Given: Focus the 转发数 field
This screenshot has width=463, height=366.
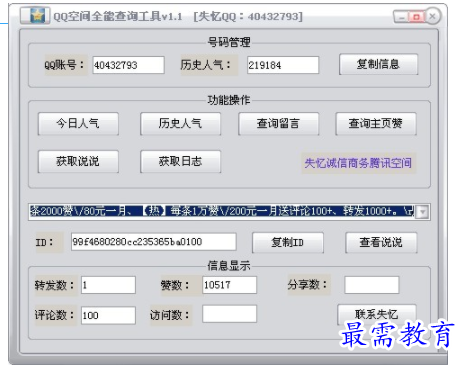Looking at the screenshot, I should pos(108,285).
